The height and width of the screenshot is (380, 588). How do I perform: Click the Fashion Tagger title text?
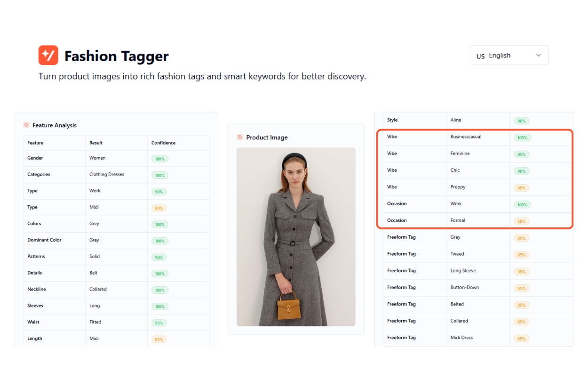pos(117,56)
